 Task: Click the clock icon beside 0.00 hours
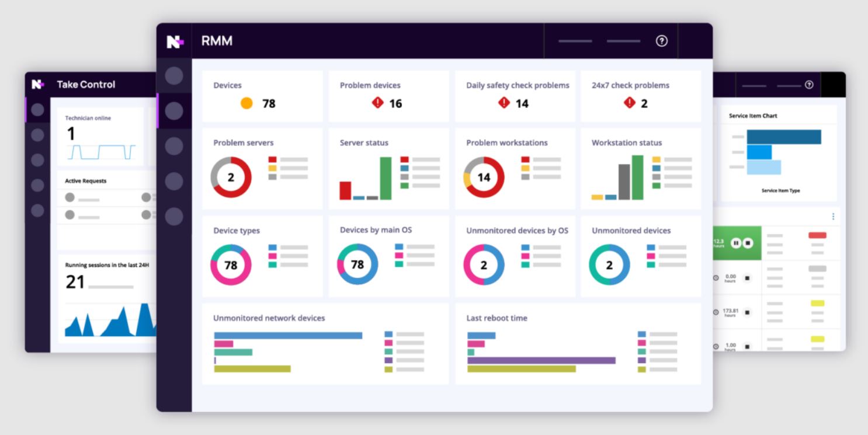point(716,278)
